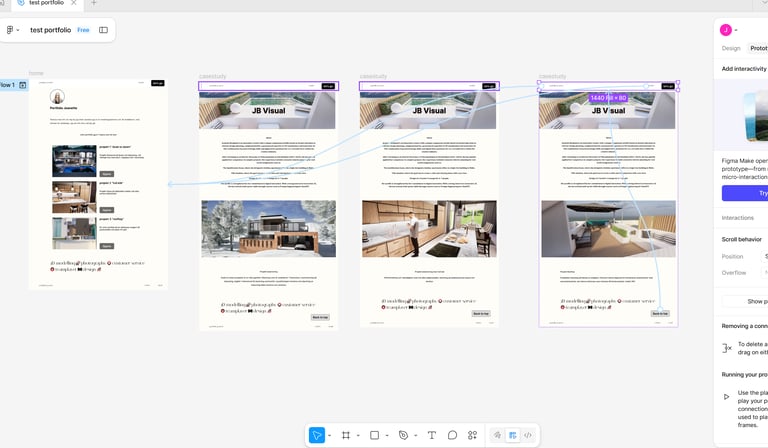Click the 1440 Fill × 80 size label
The image size is (768, 448).
point(608,98)
